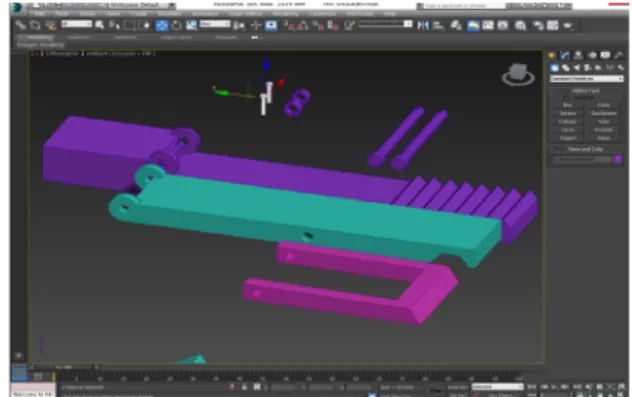Toggle the AutoGrid checkbox
This screenshot has height=397, width=632.
[566, 98]
